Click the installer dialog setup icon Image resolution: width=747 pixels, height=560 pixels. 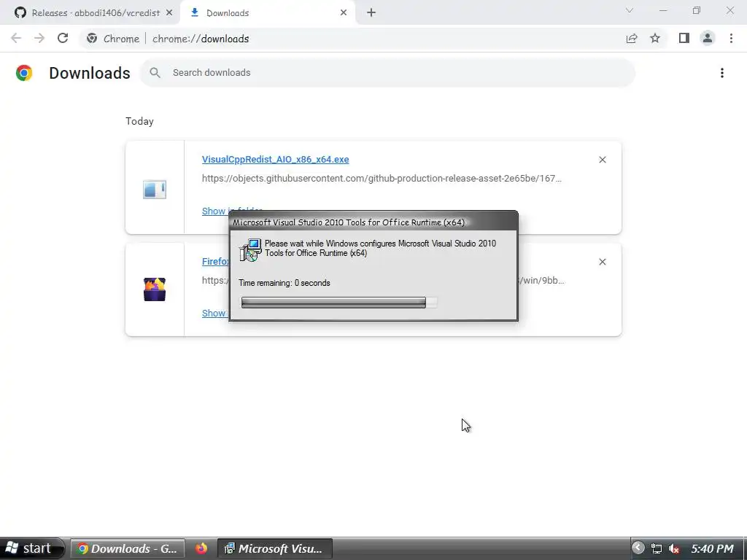pos(251,250)
